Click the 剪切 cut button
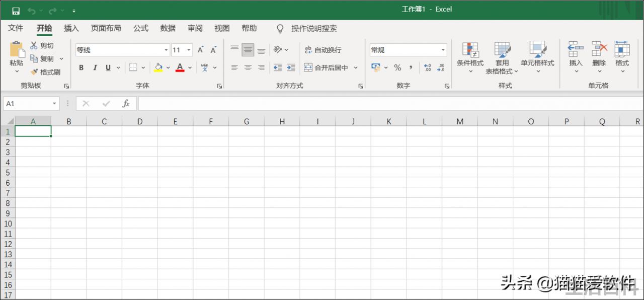Screen dimensions: 644x300 (42, 45)
